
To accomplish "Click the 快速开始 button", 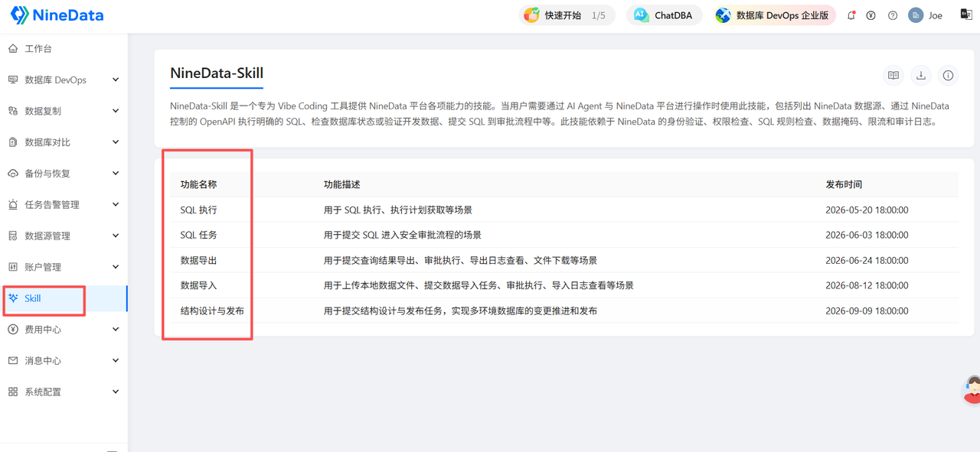I will coord(567,15).
